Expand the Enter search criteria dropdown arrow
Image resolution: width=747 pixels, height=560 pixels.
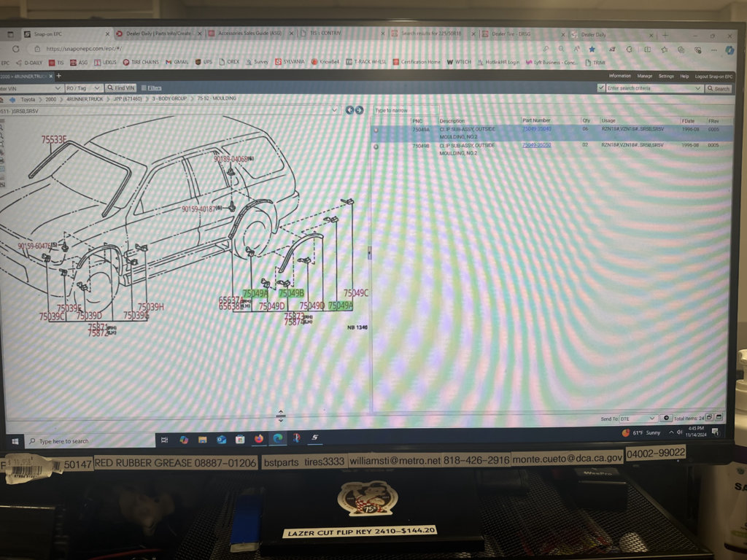697,88
